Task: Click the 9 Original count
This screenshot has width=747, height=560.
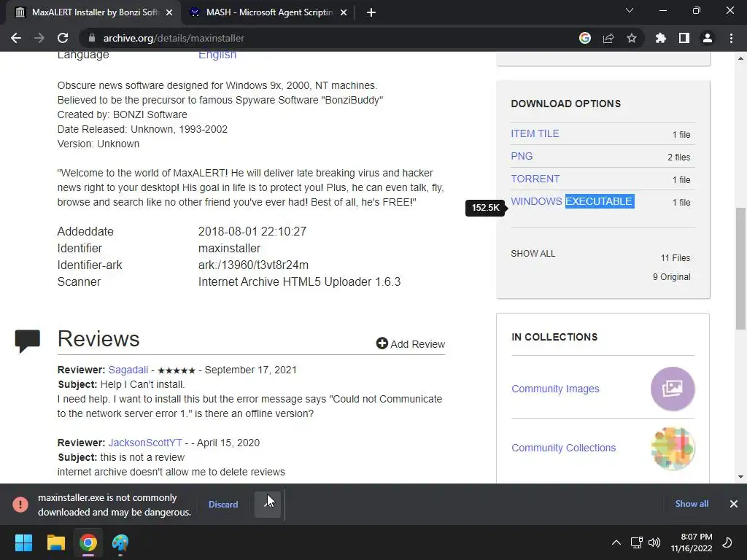Action: [671, 277]
